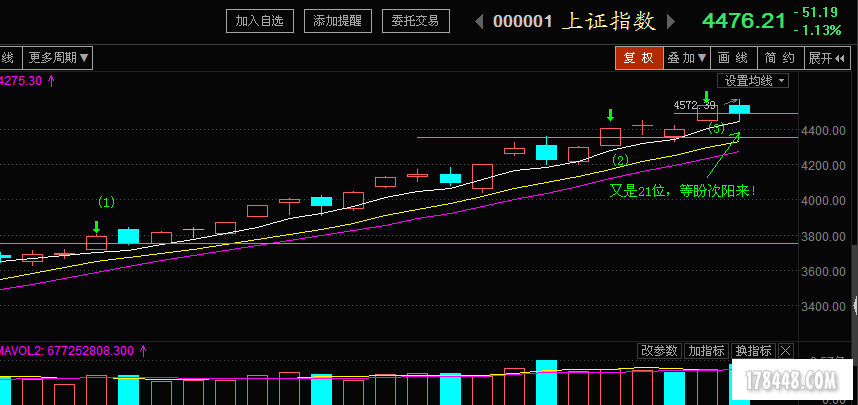
Task: Switch to 简约 view
Action: [x=780, y=58]
